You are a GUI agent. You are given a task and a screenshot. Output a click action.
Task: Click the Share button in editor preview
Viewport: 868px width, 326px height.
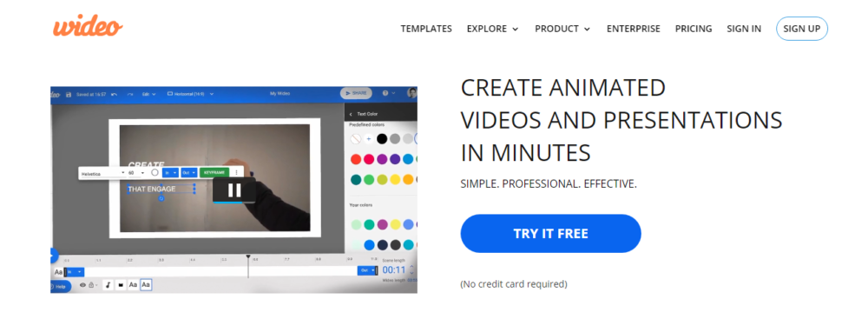click(356, 94)
